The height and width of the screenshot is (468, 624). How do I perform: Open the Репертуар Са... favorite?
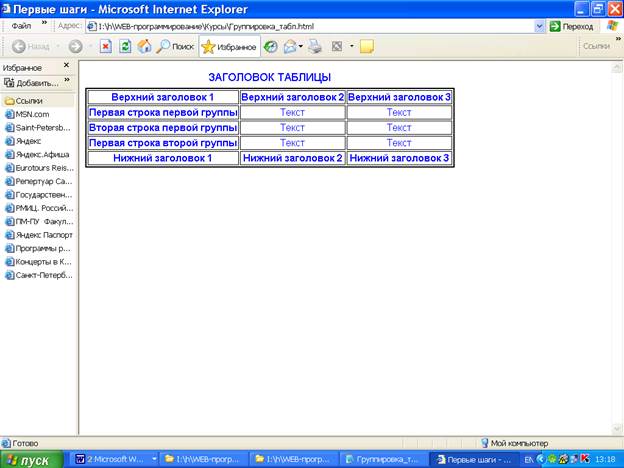coord(38,182)
